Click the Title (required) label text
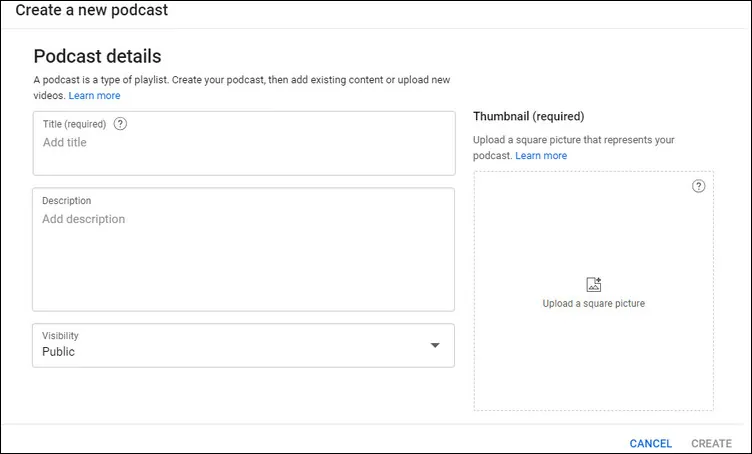This screenshot has height=454, width=752. pos(74,124)
